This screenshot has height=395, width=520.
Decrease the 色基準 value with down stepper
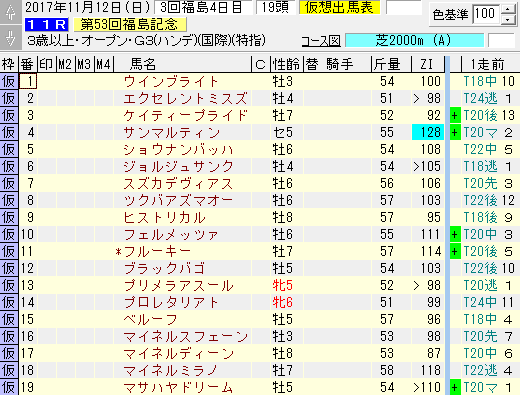pyautogui.click(x=508, y=19)
